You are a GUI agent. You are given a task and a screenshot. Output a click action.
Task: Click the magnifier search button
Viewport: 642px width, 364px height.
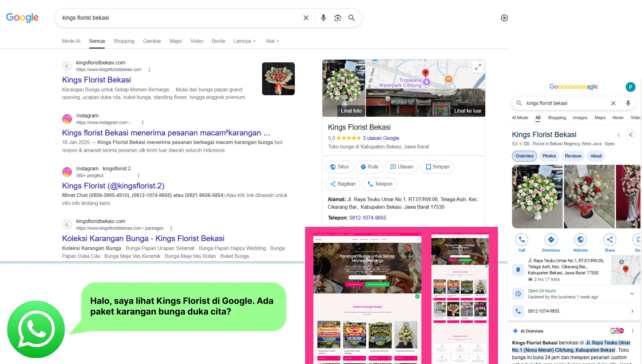tap(352, 18)
